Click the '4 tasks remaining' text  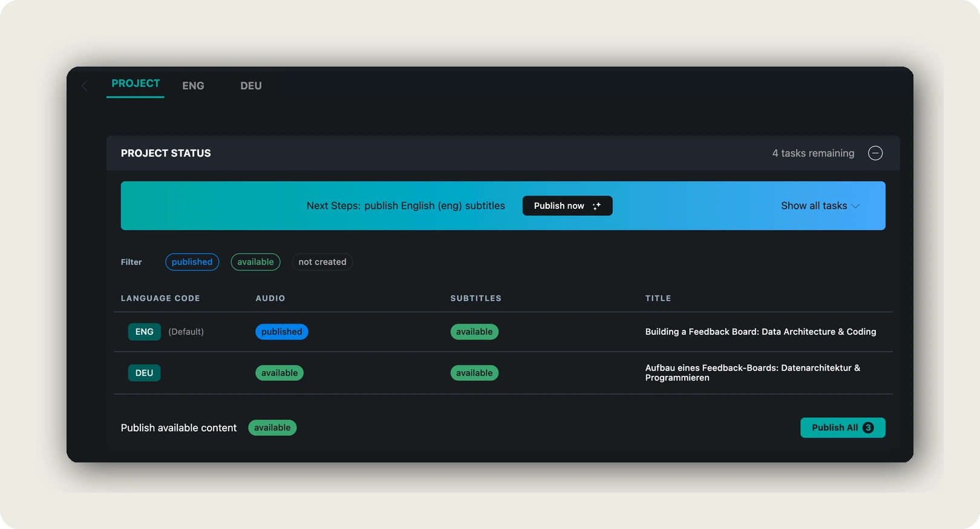[813, 153]
